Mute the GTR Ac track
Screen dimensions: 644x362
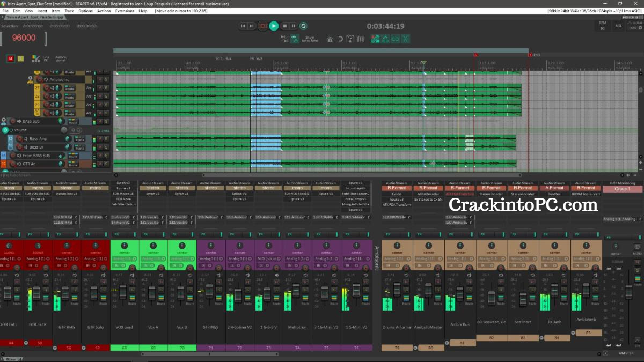pyautogui.click(x=99, y=164)
